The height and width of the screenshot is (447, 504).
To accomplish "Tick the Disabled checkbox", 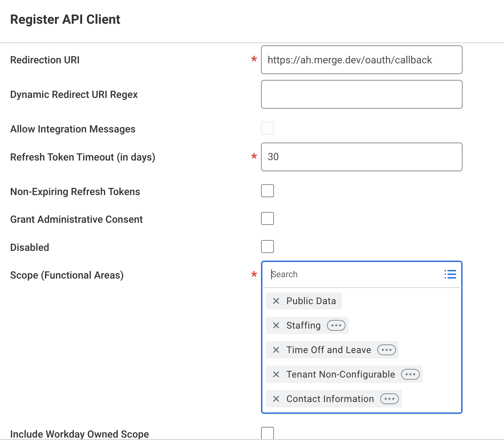I will click(267, 247).
